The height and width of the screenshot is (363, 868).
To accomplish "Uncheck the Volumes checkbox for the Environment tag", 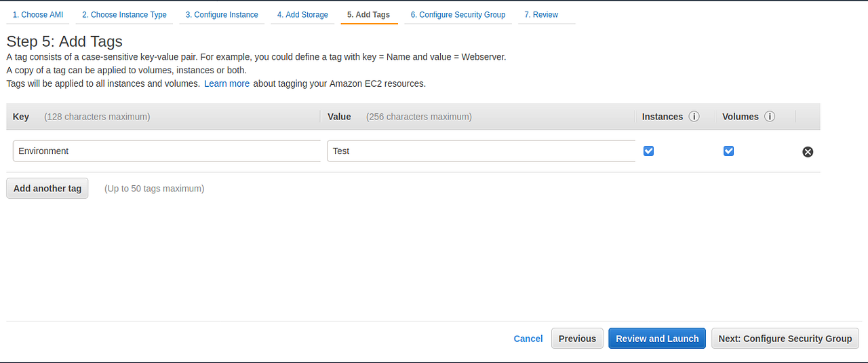I will click(728, 151).
